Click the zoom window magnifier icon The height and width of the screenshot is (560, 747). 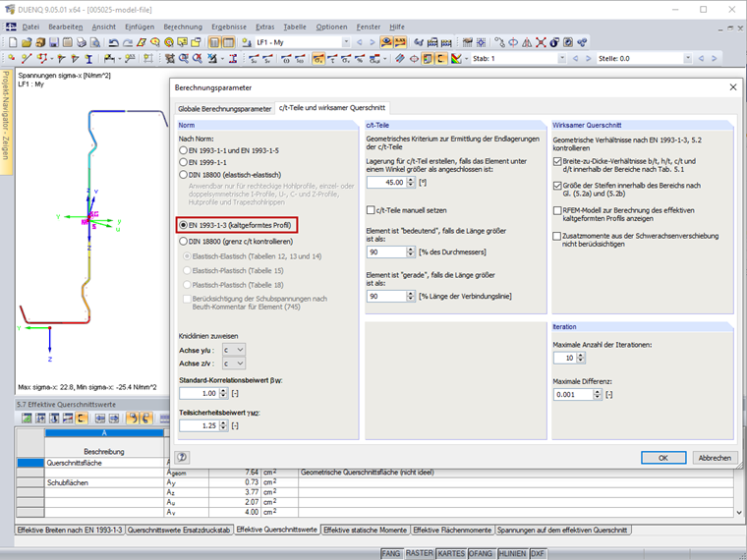point(184,58)
